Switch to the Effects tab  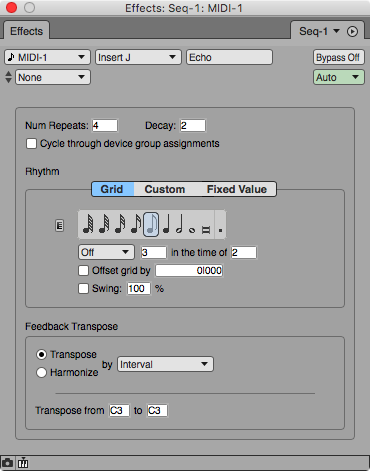click(27, 31)
